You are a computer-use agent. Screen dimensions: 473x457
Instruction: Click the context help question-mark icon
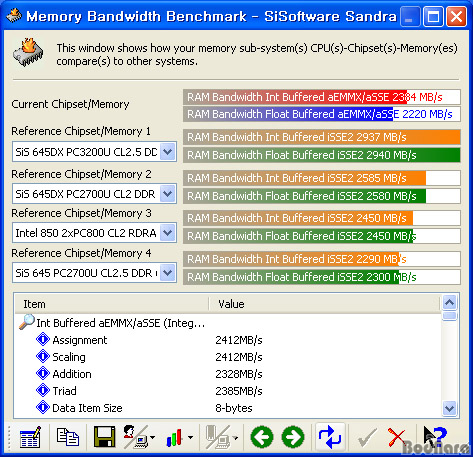pos(434,436)
